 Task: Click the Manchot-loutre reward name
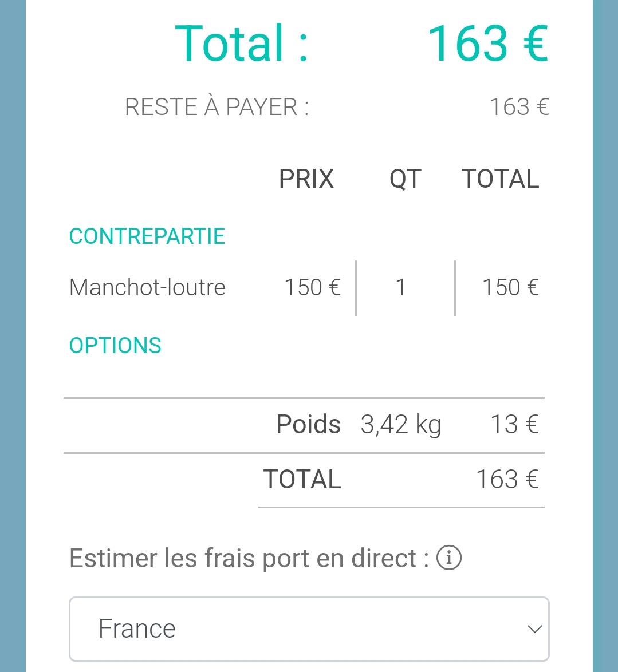[x=147, y=287]
